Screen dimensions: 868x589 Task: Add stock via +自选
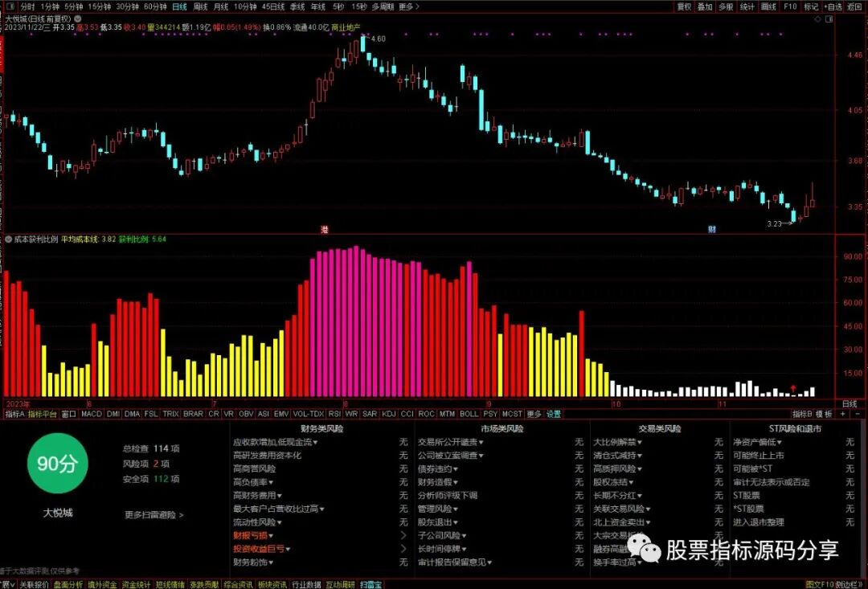tap(833, 6)
